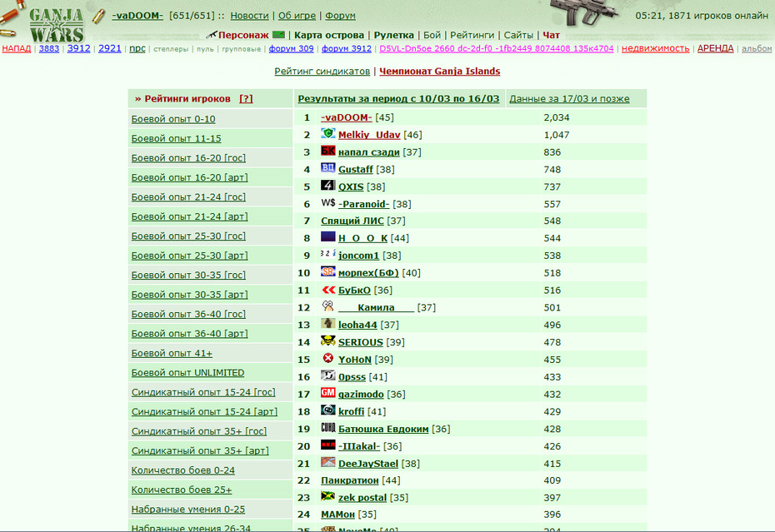The image size is (775, 532).
Task: Click the red arrows icon beside БуБкО
Action: [327, 289]
